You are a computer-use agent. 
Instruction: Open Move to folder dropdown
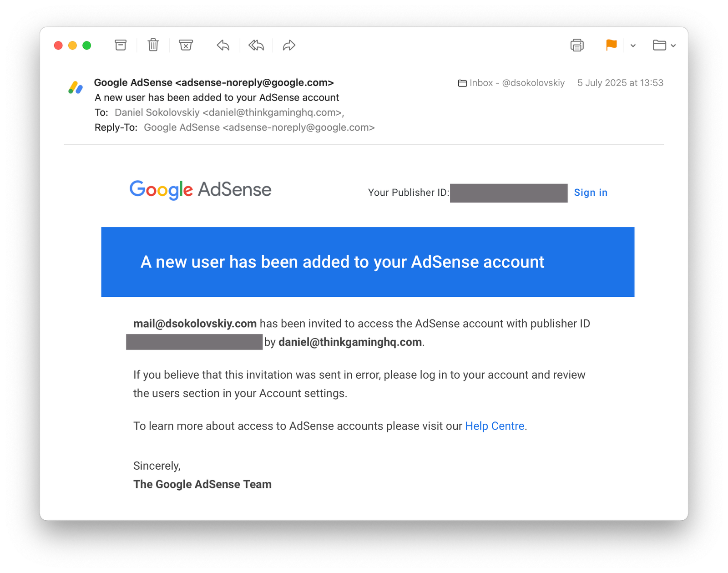coord(664,45)
